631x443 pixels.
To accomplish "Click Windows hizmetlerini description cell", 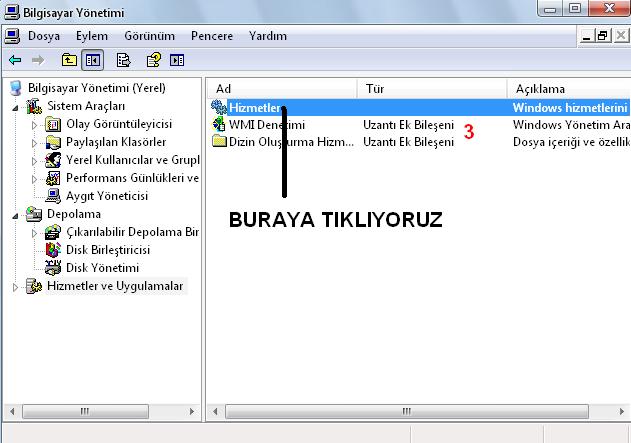I will (x=570, y=107).
